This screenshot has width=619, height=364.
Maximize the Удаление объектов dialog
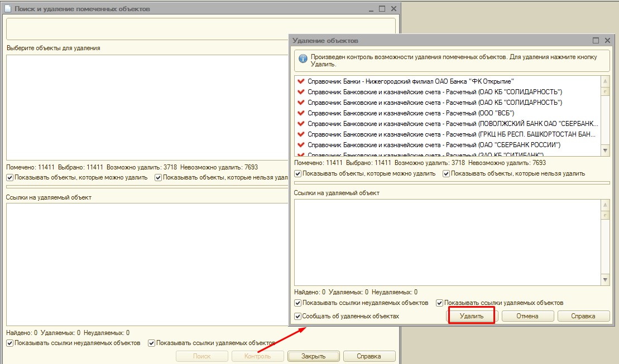coord(596,41)
